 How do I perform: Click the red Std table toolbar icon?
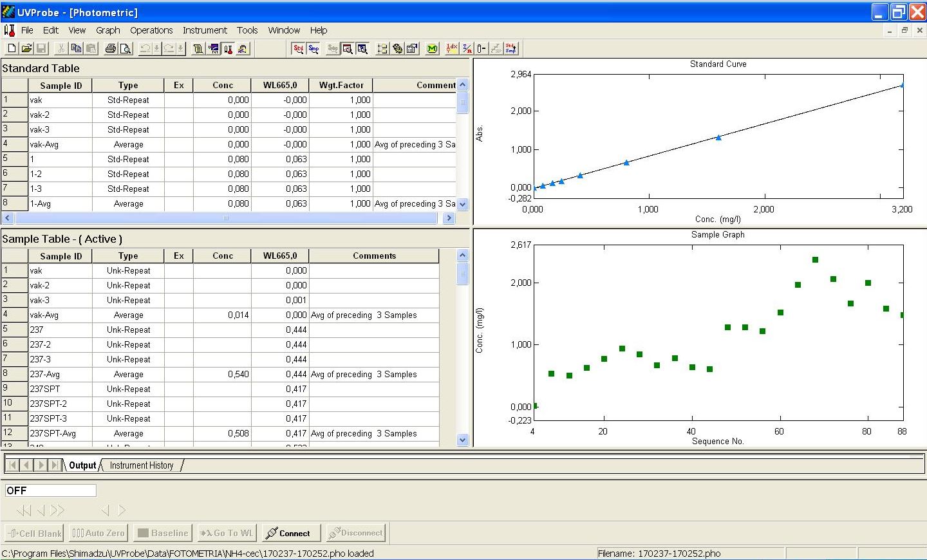click(298, 48)
